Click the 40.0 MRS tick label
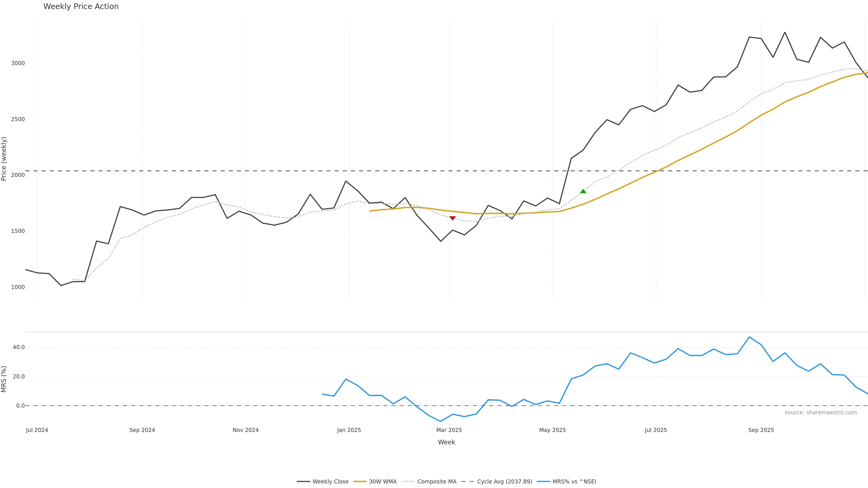Viewport: 868px width, 488px height. 19,347
